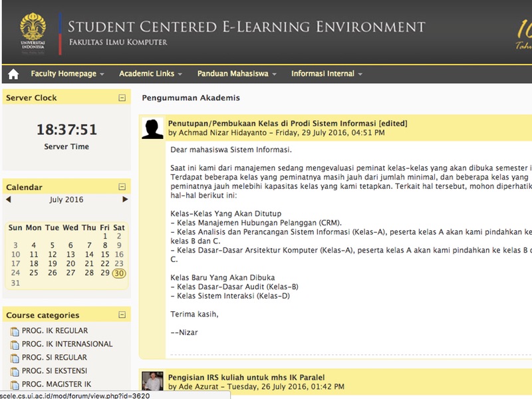This screenshot has width=532, height=399.
Task: Click the PROG. SI EKSTENSI folder icon
Action: 15,371
